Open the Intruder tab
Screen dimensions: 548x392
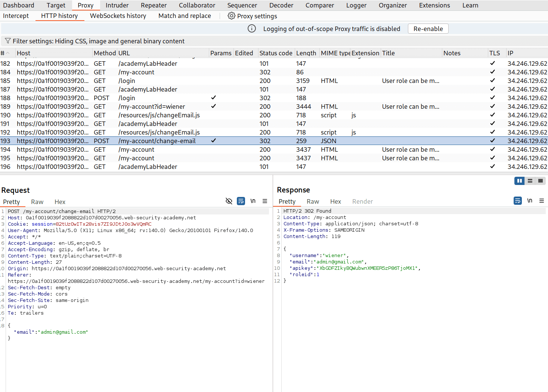pyautogui.click(x=117, y=5)
